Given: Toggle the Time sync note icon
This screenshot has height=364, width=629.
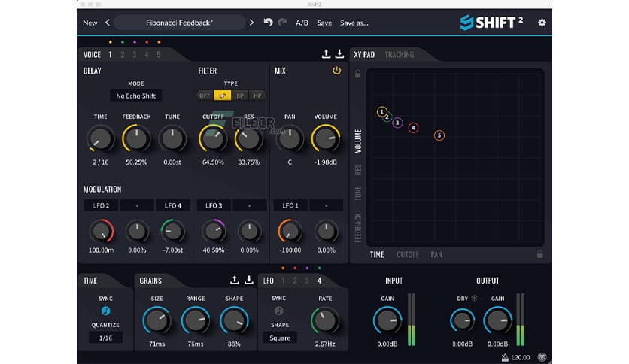Looking at the screenshot, I should [105, 311].
